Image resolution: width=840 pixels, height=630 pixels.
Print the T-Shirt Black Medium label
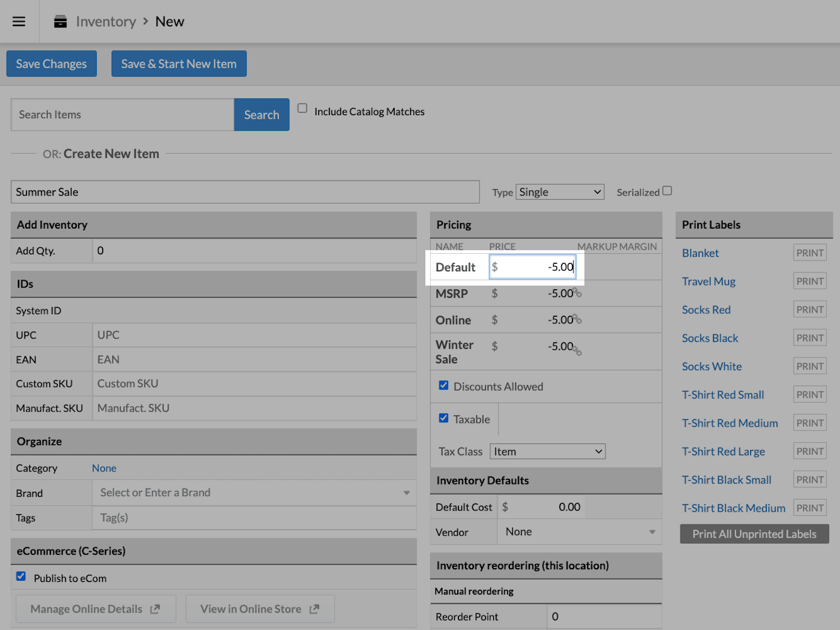pos(810,508)
